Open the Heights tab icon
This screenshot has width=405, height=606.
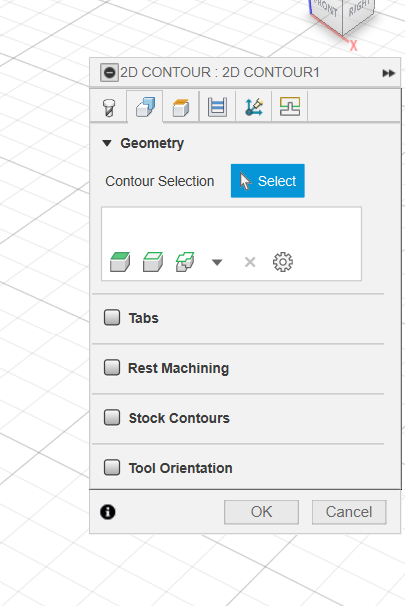(x=181, y=107)
